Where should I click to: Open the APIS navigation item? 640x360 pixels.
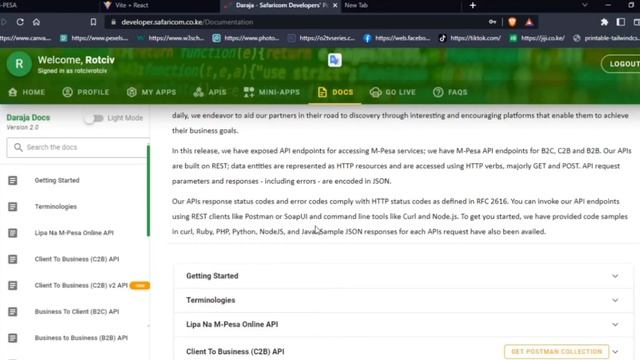210,92
